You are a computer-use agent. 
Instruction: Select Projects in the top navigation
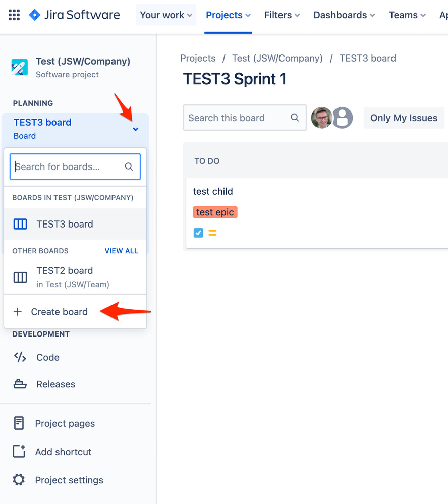228,15
